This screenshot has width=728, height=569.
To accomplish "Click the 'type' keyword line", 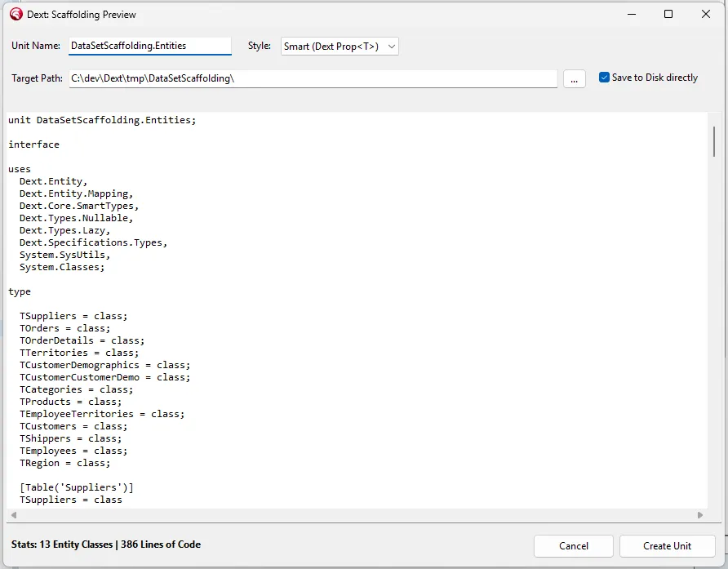I will (x=20, y=291).
